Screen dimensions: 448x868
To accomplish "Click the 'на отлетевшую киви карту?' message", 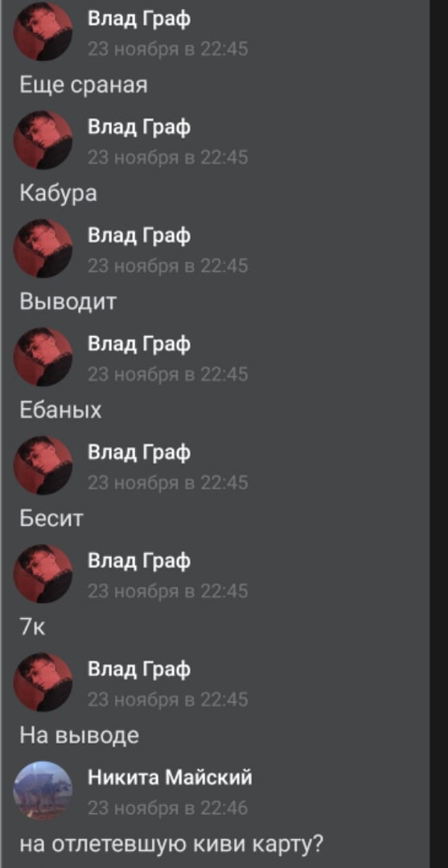I will [x=171, y=845].
